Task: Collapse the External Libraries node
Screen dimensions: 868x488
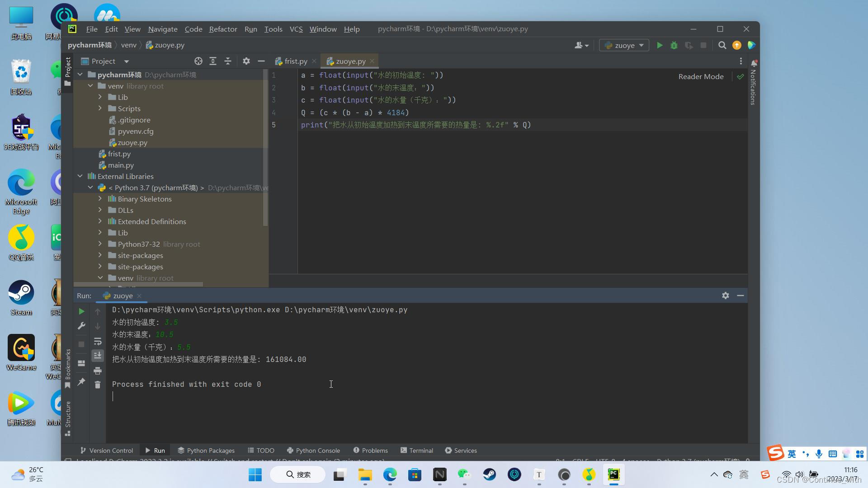Action: click(x=80, y=176)
